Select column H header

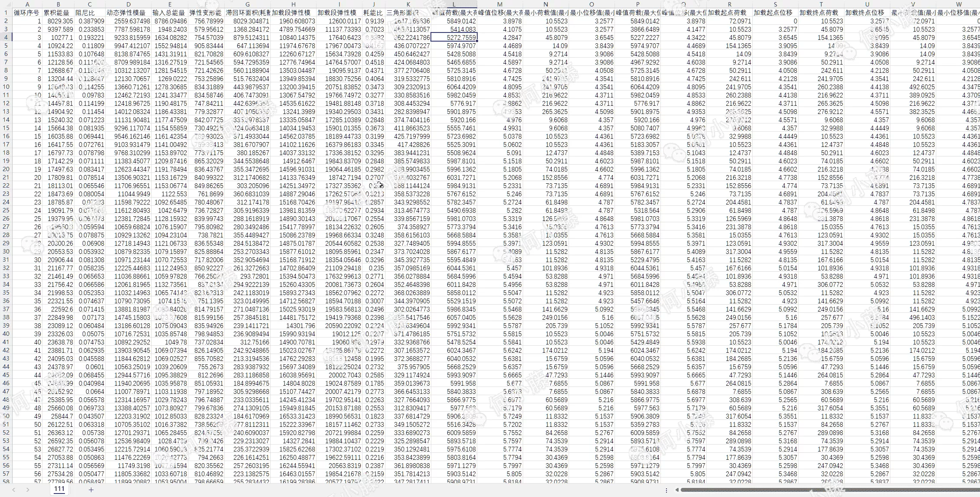tap(293, 4)
